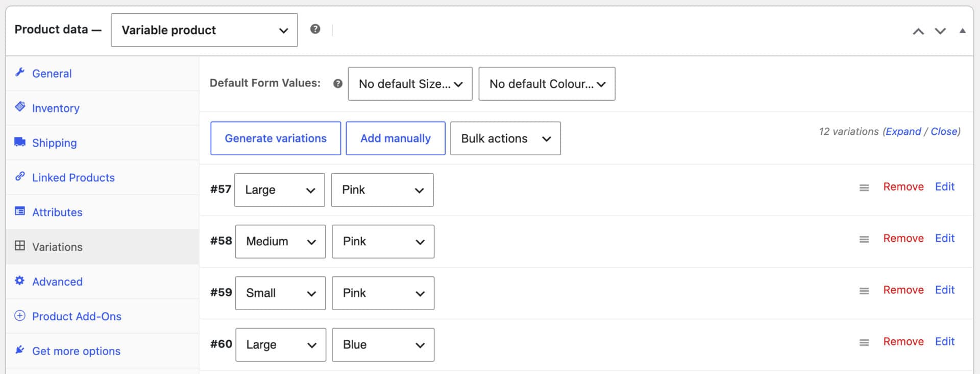980x374 pixels.
Task: Move Product data panel up
Action: click(x=918, y=32)
